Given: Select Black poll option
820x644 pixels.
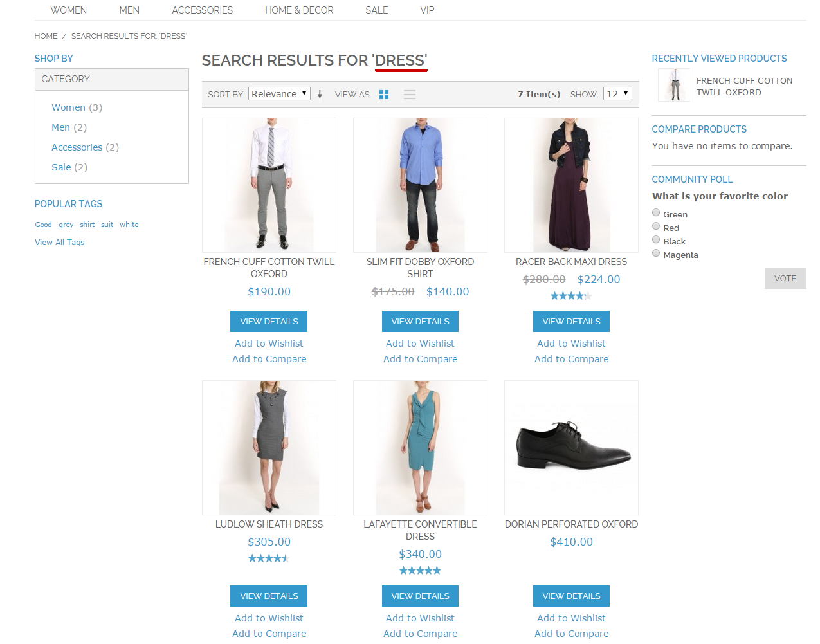Looking at the screenshot, I should click(x=656, y=240).
